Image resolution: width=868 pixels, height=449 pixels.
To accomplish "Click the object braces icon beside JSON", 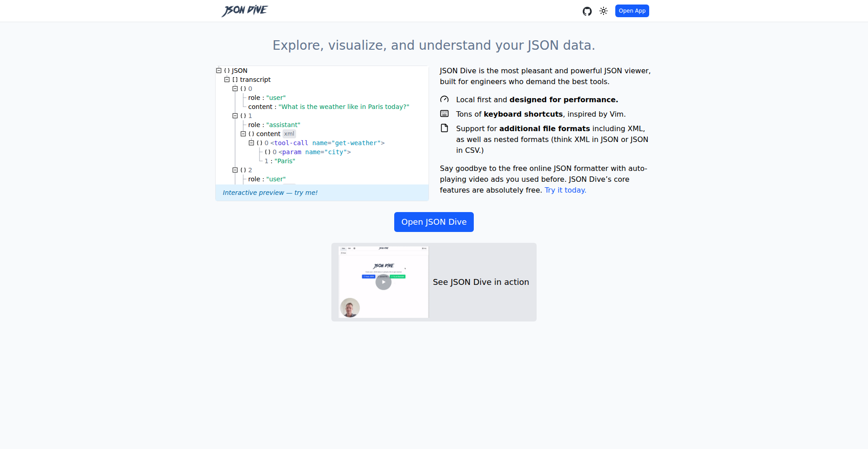I will click(227, 71).
